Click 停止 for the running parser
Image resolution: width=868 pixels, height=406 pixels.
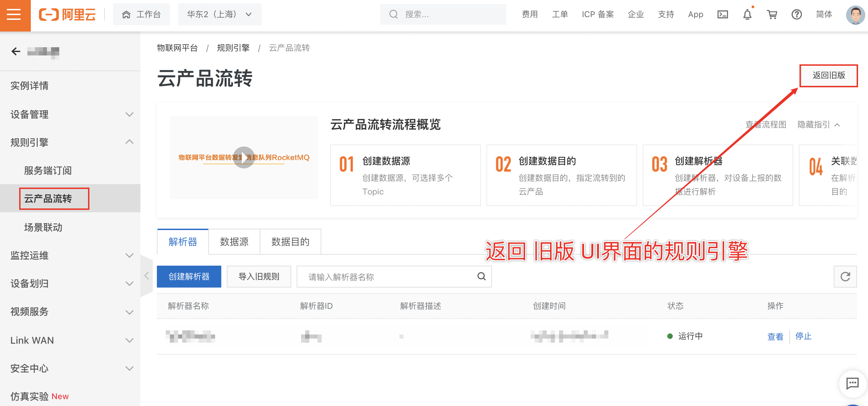803,336
